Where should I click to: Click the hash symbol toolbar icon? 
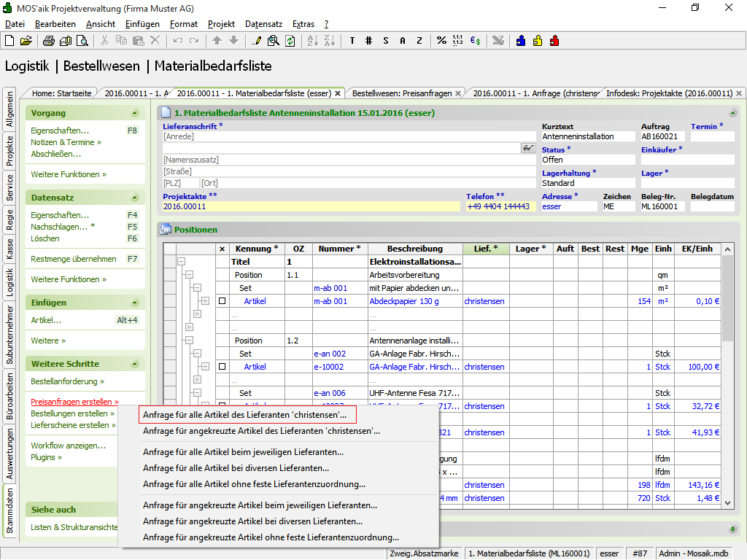pos(369,41)
